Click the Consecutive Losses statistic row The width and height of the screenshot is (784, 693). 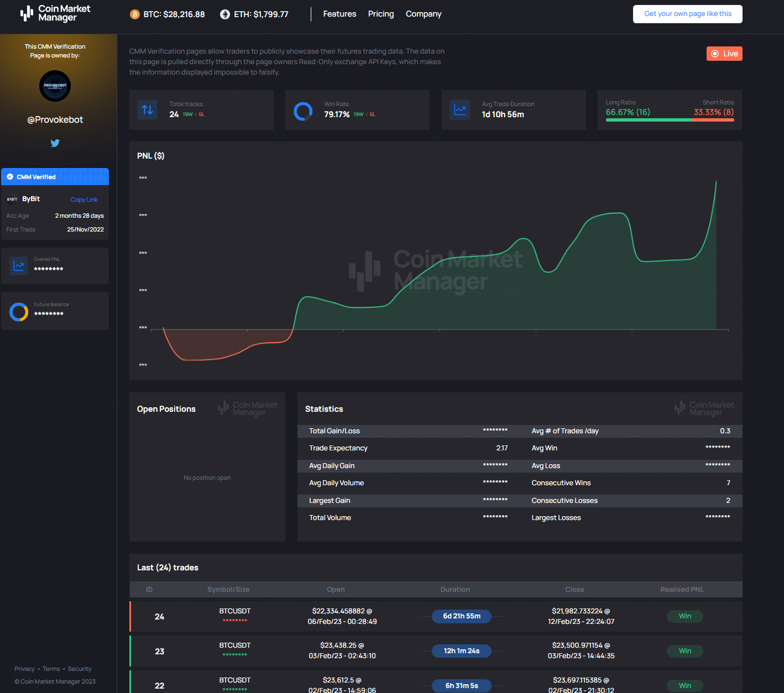[x=631, y=501]
